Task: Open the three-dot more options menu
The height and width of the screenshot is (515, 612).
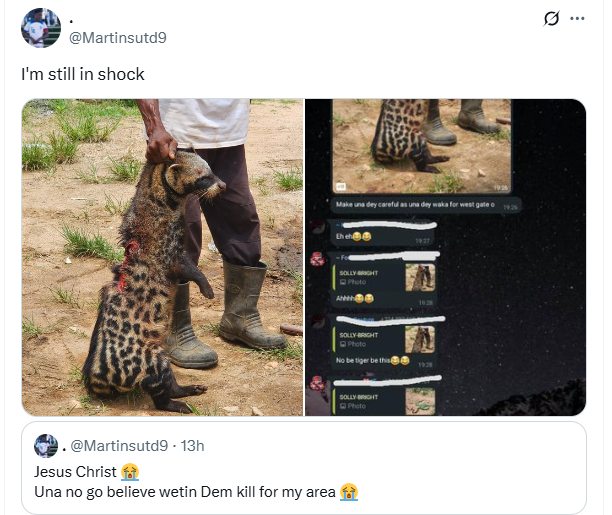Action: pos(578,18)
